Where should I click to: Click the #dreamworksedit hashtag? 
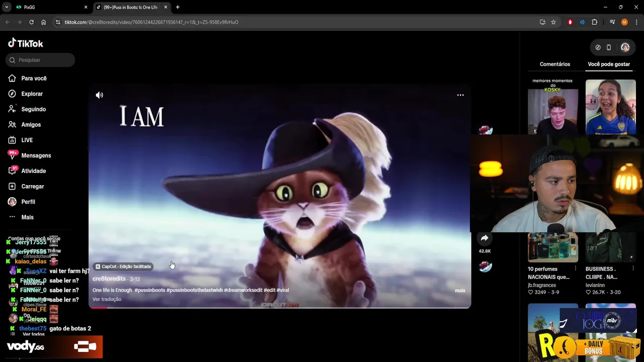click(243, 290)
